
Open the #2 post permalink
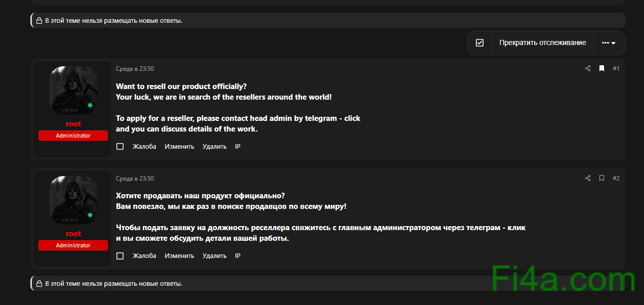[x=616, y=179]
